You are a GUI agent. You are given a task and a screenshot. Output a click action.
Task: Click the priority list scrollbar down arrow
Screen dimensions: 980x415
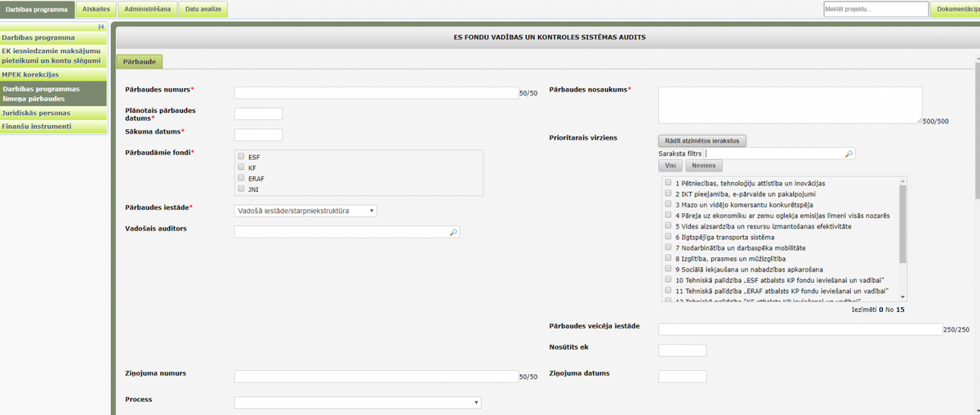[x=903, y=297]
